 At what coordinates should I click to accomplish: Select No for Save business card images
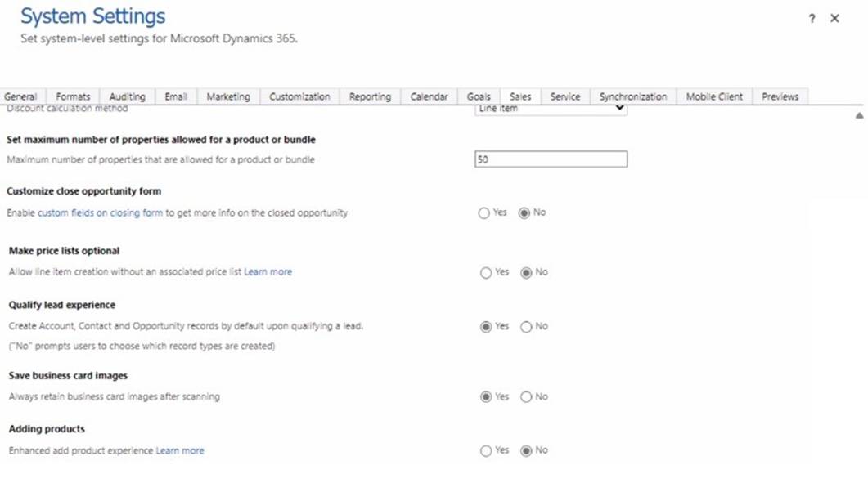point(526,397)
